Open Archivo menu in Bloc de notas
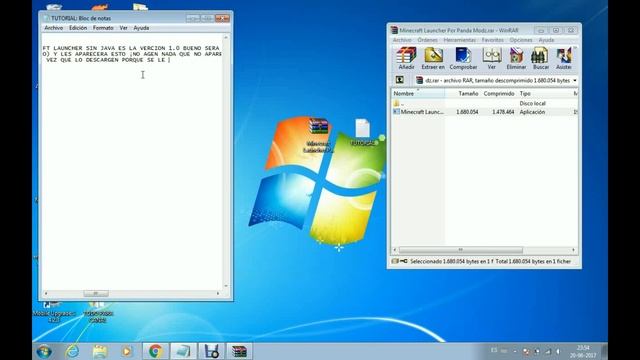 click(x=53, y=28)
